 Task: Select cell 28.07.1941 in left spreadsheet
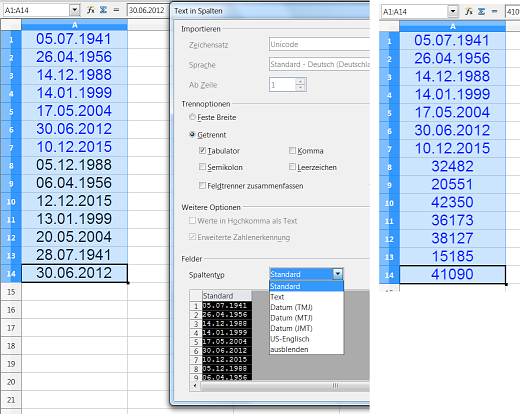pos(74,255)
